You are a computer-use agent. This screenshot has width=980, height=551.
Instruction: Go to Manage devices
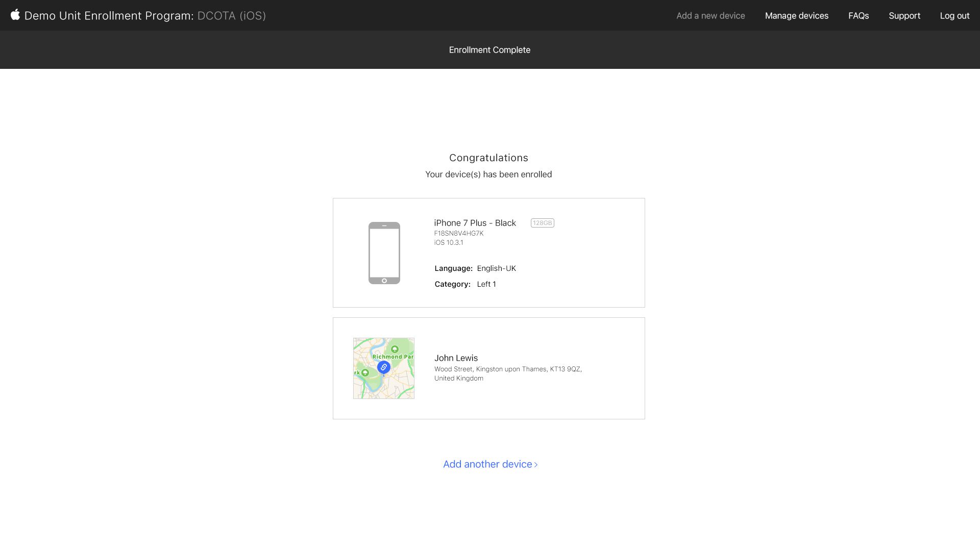click(x=796, y=16)
